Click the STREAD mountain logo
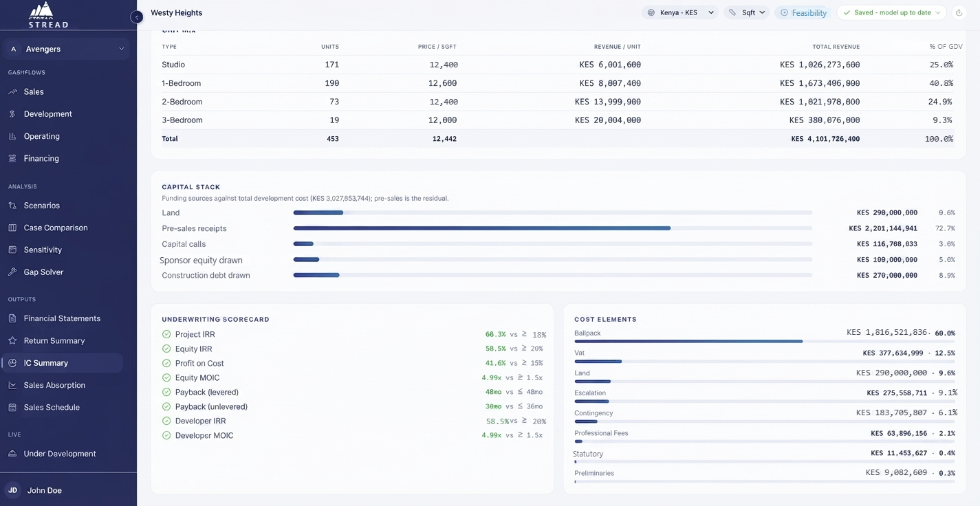Screen dimensions: 980x506 (x=48, y=14)
